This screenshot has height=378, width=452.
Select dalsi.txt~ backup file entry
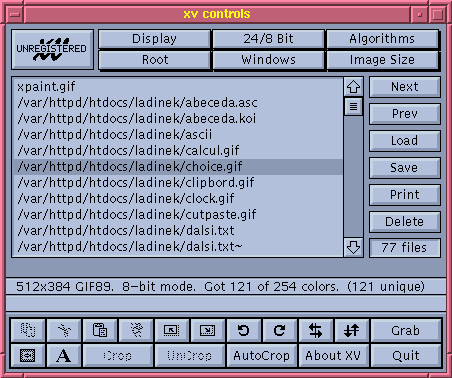pos(178,247)
